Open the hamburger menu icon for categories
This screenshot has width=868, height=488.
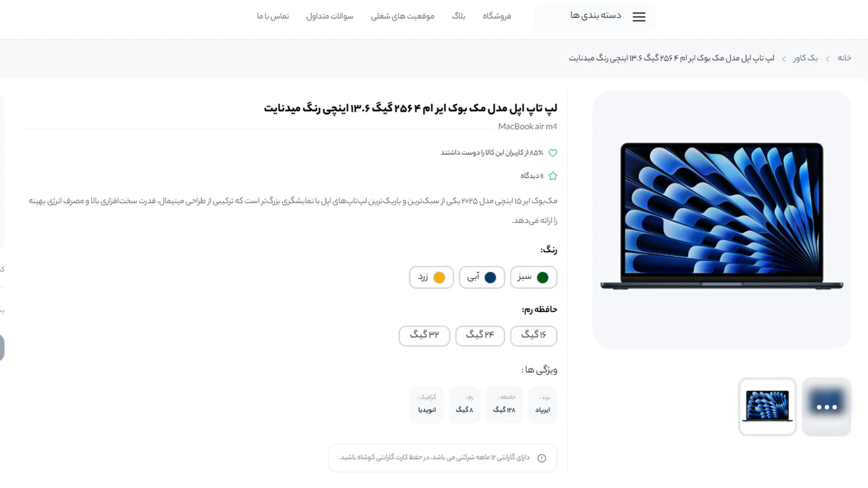click(639, 17)
